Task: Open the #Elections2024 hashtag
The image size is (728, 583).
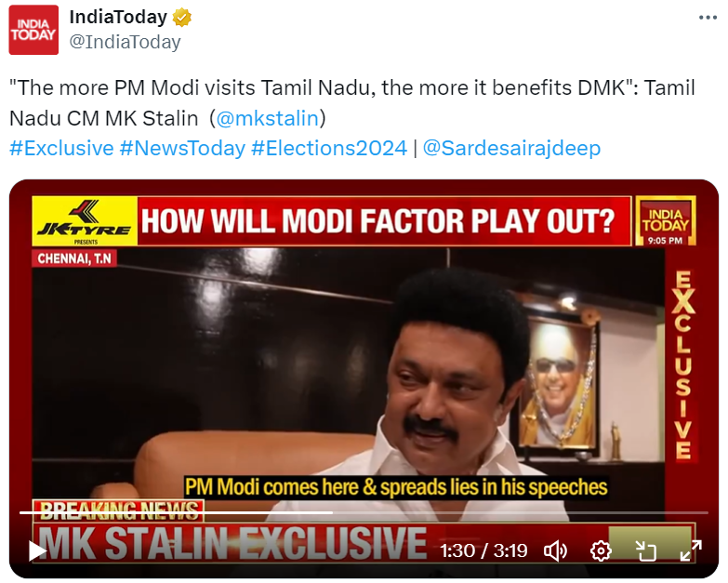Action: pyautogui.click(x=329, y=148)
